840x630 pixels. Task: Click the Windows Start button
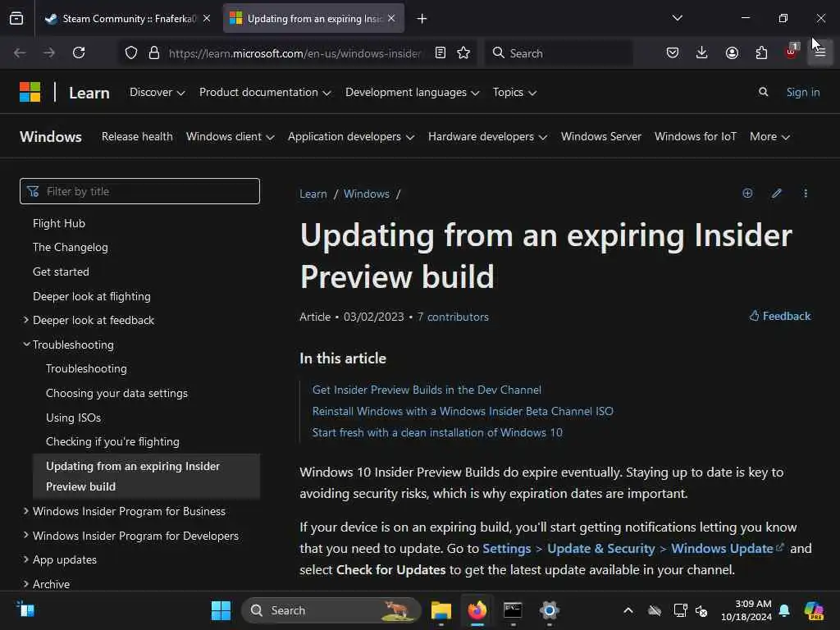click(x=221, y=610)
